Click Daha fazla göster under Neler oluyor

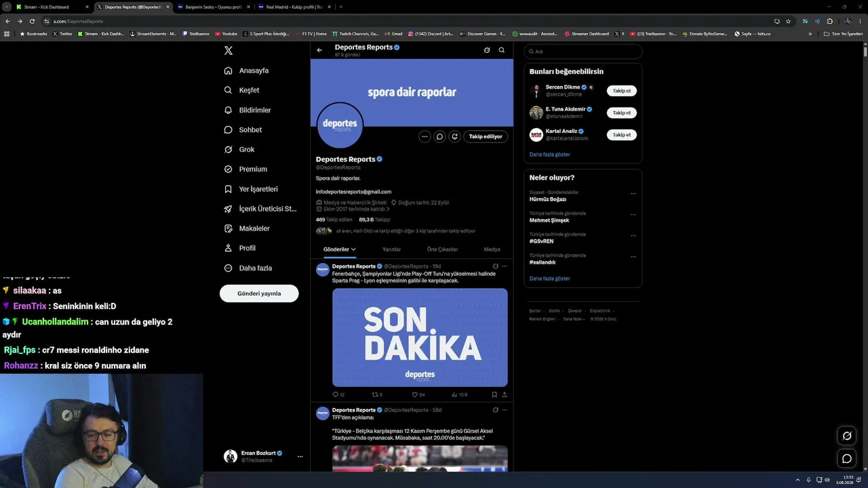coord(550,279)
